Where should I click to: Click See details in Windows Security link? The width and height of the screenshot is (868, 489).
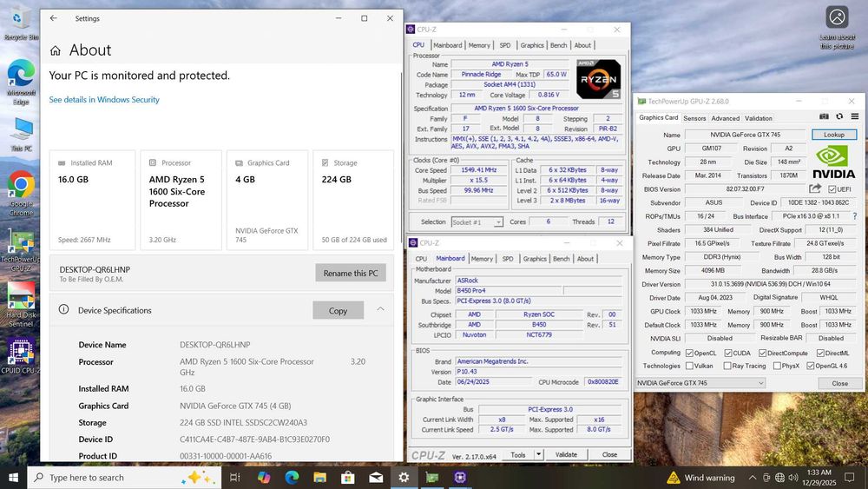104,100
